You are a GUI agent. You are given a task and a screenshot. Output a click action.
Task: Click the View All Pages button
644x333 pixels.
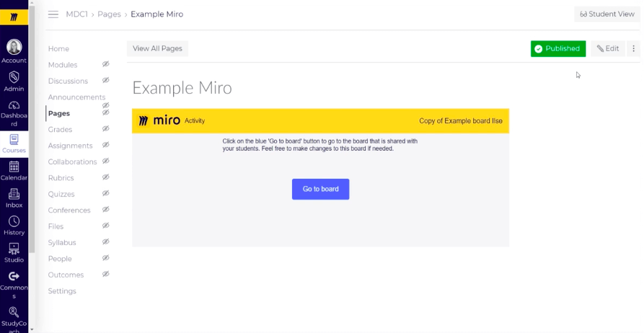(x=157, y=48)
